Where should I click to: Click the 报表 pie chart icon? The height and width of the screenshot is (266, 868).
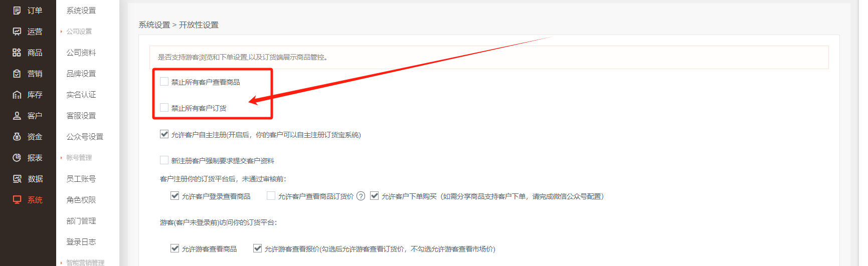tap(17, 158)
